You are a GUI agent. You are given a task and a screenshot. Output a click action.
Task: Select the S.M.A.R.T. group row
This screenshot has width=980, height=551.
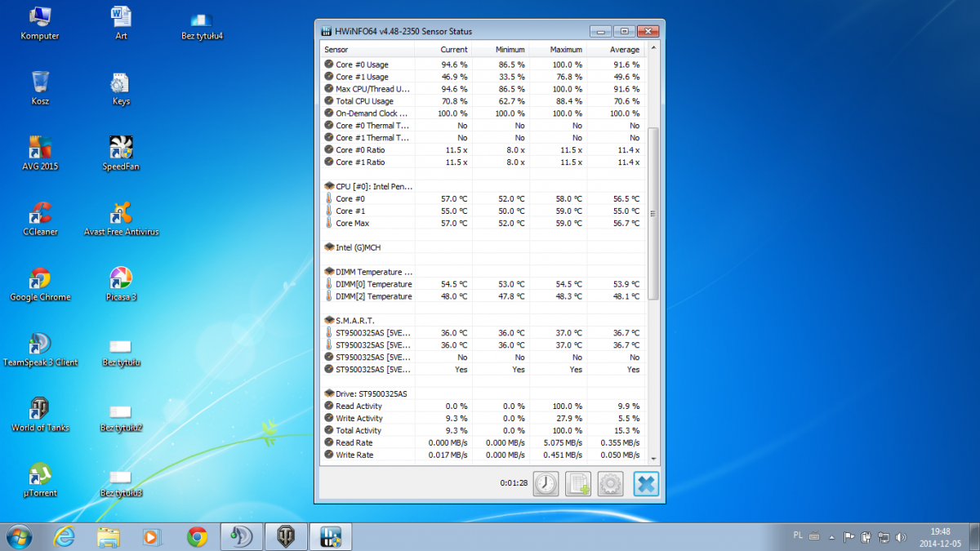[x=483, y=320]
